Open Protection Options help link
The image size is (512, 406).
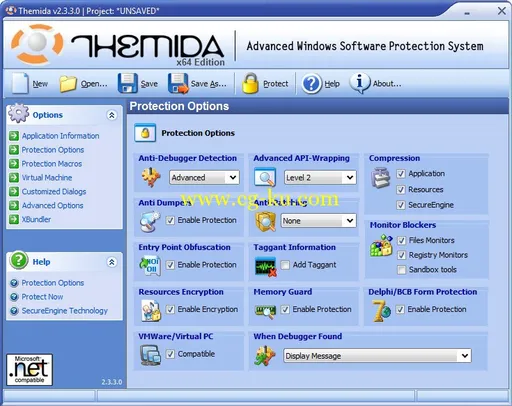click(53, 283)
